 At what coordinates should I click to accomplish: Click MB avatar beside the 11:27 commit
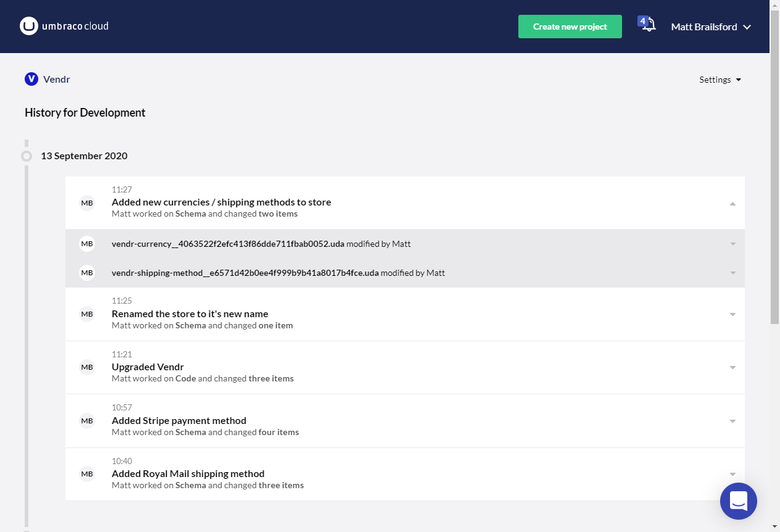point(87,203)
